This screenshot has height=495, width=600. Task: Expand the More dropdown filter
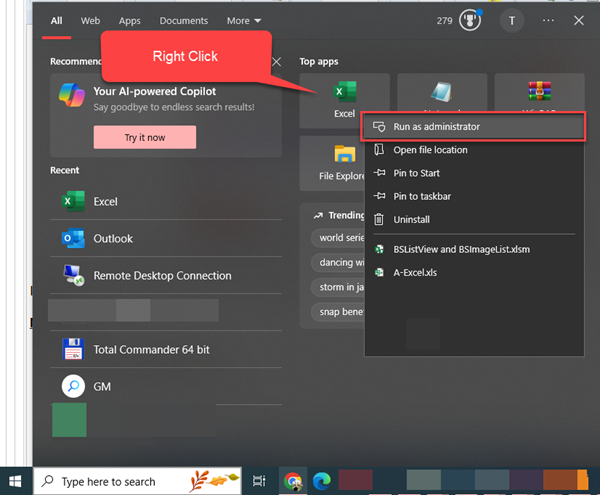tap(243, 20)
